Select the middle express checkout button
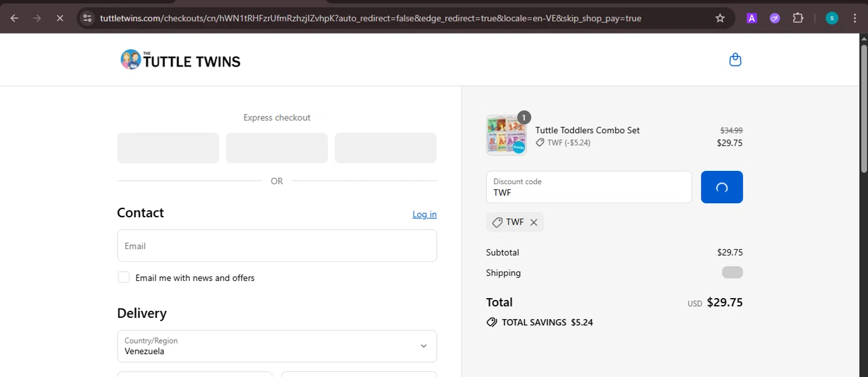Image resolution: width=868 pixels, height=377 pixels. [x=277, y=148]
